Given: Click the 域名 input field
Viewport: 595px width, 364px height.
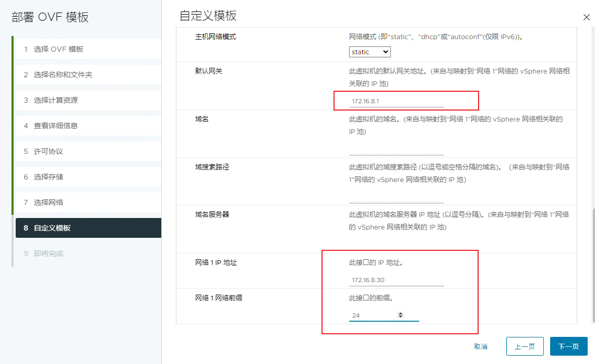Looking at the screenshot, I should [396, 149].
